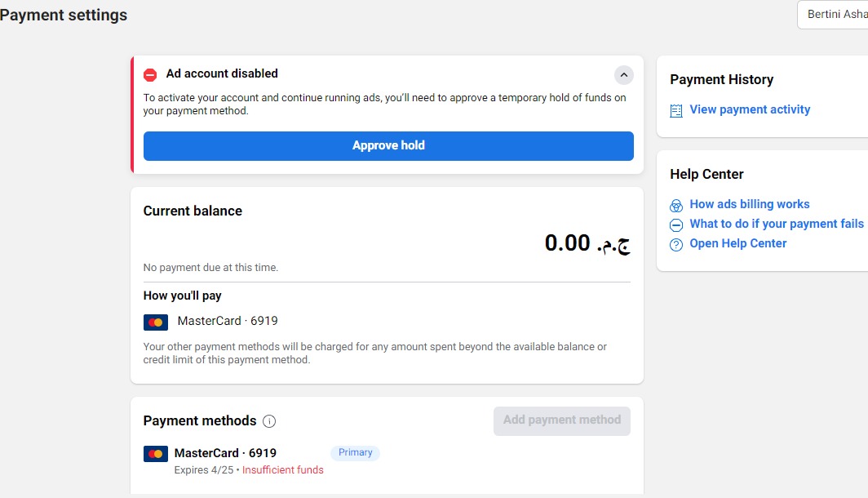Open the Bertini Asha account dropdown
This screenshot has width=868, height=498.
[833, 15]
